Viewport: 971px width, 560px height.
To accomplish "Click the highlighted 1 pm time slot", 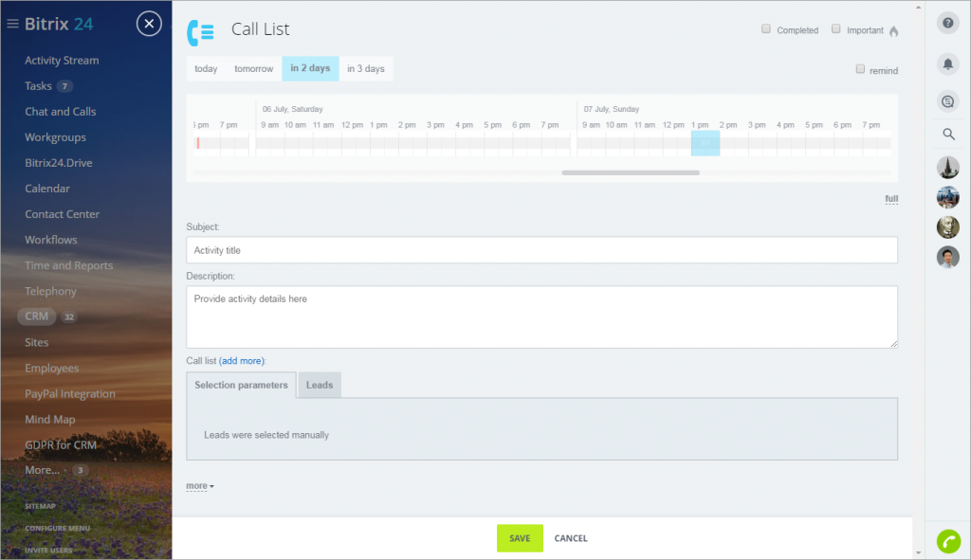I will click(705, 143).
